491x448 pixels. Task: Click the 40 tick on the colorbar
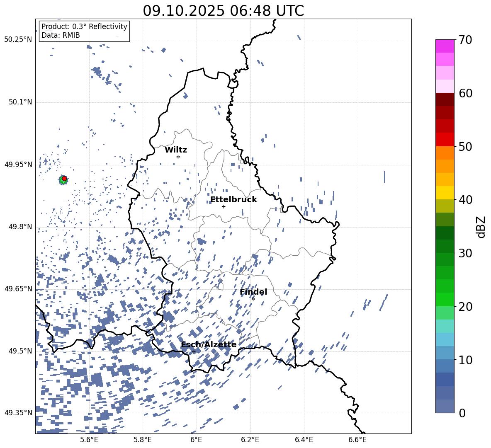[466, 200]
